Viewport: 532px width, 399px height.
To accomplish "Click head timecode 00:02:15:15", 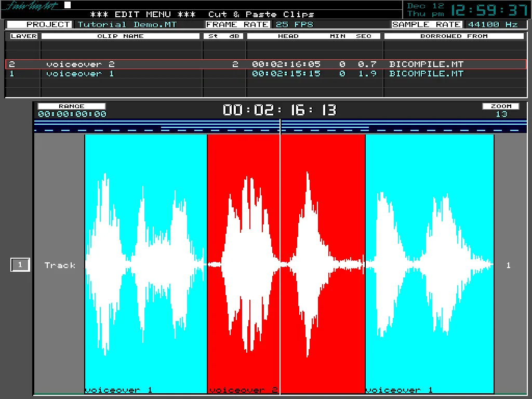I will click(286, 74).
